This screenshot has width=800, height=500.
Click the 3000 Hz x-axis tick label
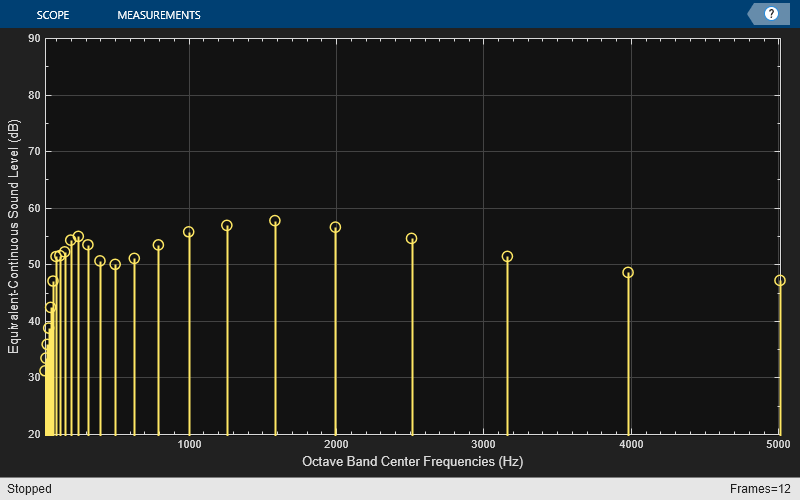click(x=483, y=445)
